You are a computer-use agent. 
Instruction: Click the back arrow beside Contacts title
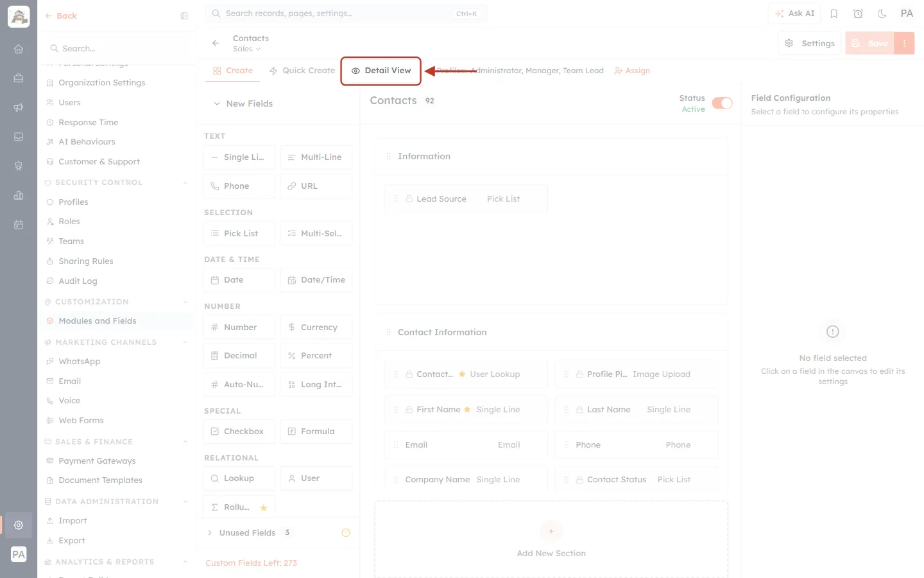pyautogui.click(x=216, y=43)
